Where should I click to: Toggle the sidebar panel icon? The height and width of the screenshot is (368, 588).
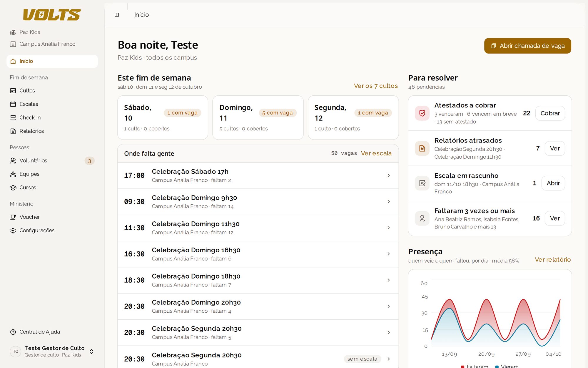click(117, 15)
